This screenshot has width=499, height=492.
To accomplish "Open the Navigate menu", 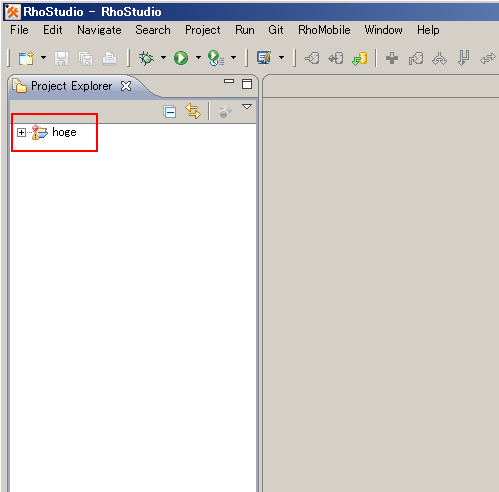I will click(x=99, y=30).
